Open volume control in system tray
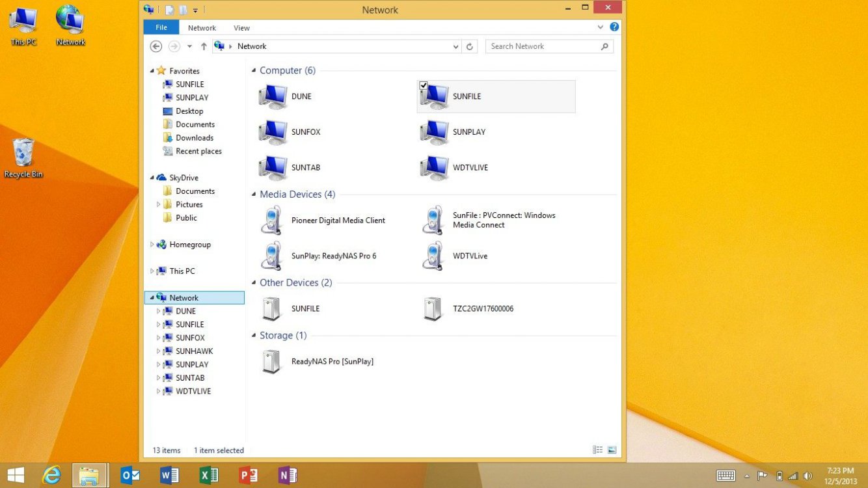This screenshot has height=488, width=868. 807,476
